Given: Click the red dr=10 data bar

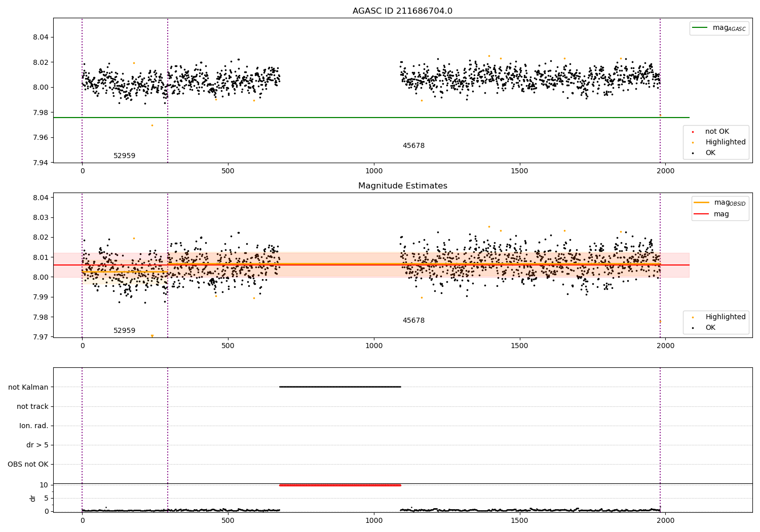Looking at the screenshot, I should point(340,485).
